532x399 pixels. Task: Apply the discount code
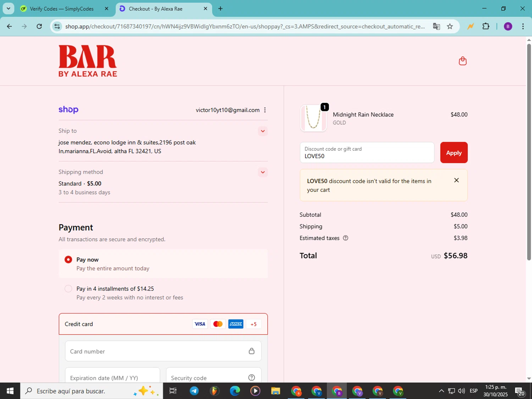[454, 153]
